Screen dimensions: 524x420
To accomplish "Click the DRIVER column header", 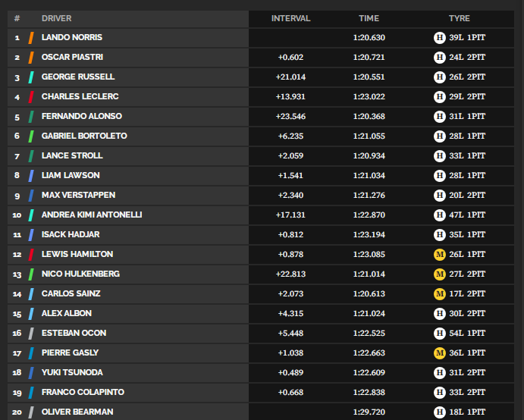I will [57, 18].
